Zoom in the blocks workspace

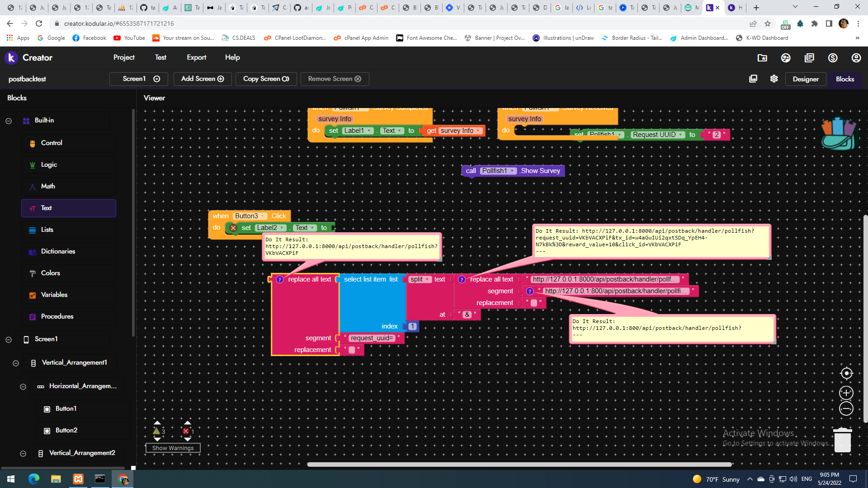[846, 393]
